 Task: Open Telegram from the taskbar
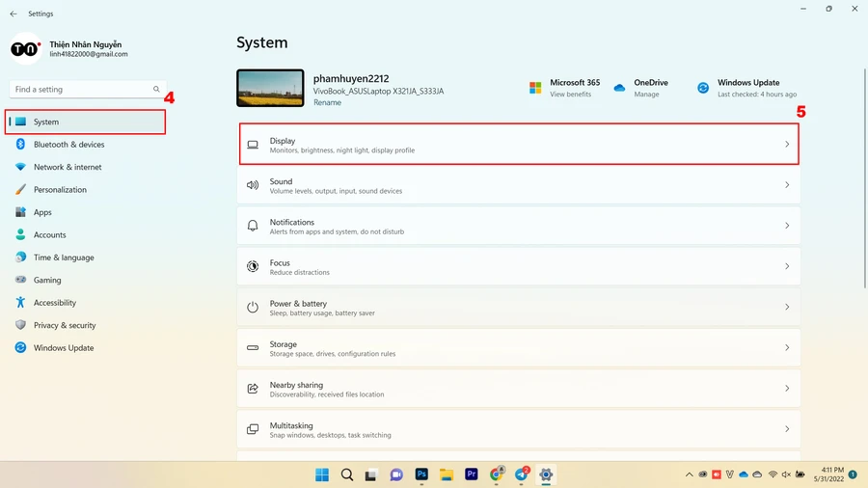point(522,474)
